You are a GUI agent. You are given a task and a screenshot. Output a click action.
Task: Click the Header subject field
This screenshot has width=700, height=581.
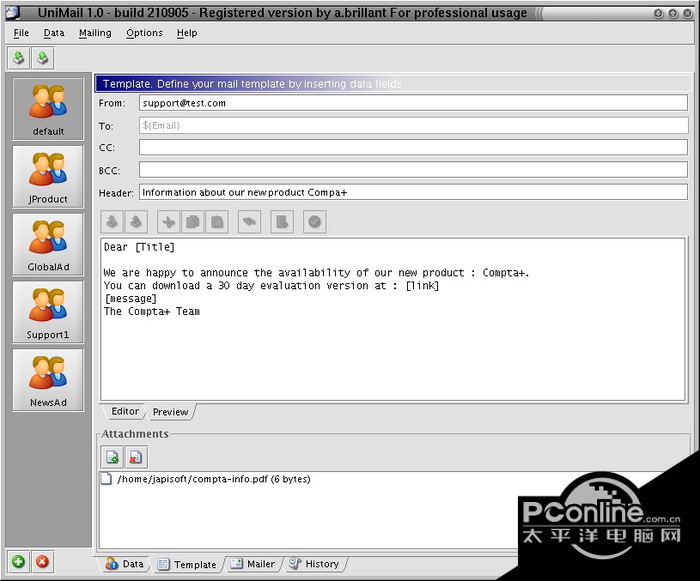click(x=413, y=192)
